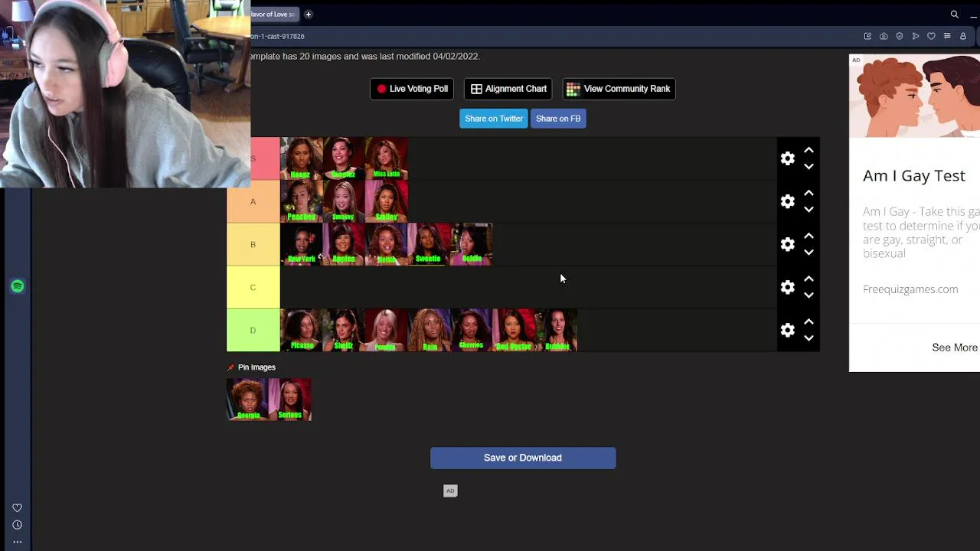This screenshot has width=980, height=551.
Task: Select the Goldie image in B tier
Action: [472, 244]
